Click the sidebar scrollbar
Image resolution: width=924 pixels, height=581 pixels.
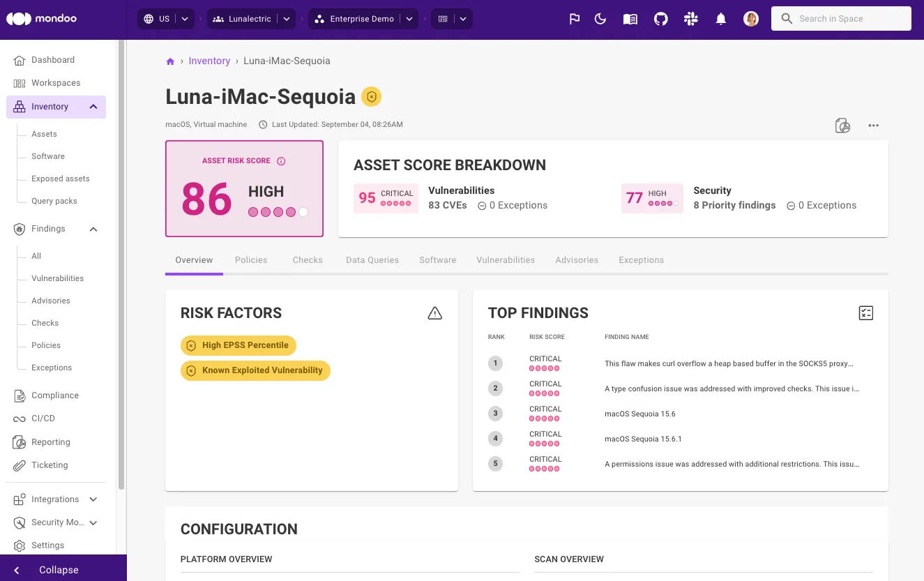pyautogui.click(x=121, y=264)
